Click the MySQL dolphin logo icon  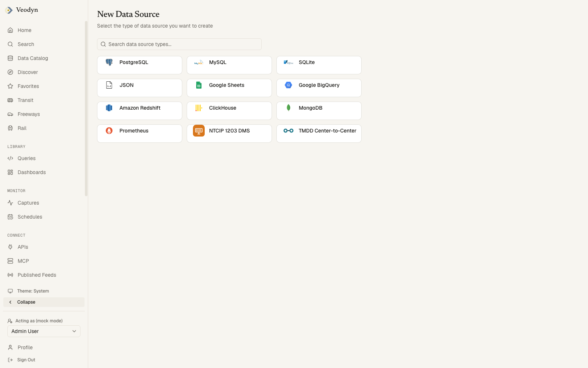click(x=199, y=62)
